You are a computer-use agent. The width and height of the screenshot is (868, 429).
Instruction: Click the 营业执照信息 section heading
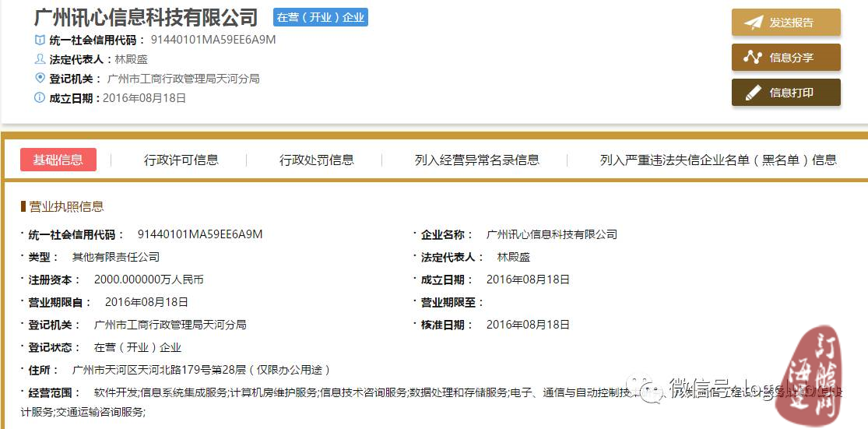[x=66, y=207]
